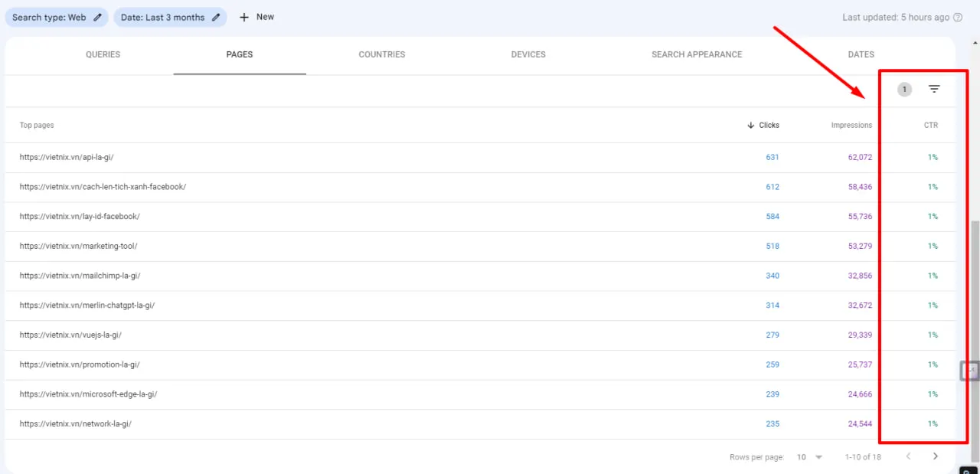Go to next page of results
The width and height of the screenshot is (980, 474).
pos(935,456)
